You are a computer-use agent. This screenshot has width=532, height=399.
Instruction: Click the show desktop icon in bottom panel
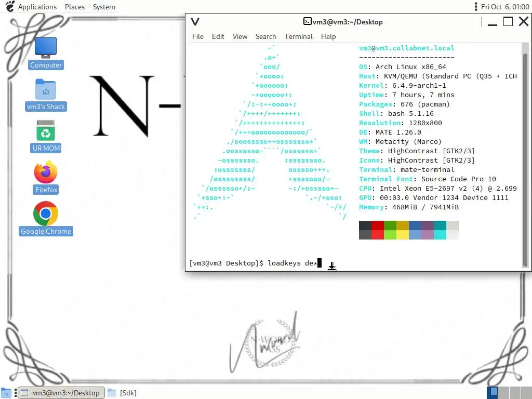click(6, 393)
